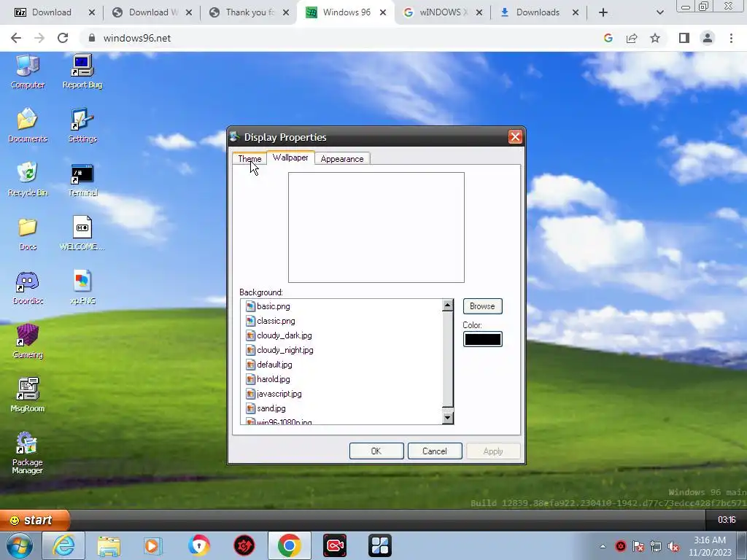
Task: Open the WELCOME markdown file icon
Action: 82,233
